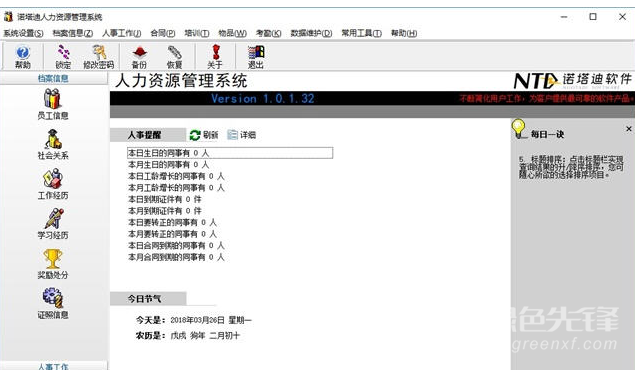Click the application icon in title bar
The height and width of the screenshot is (370, 635).
point(8,17)
